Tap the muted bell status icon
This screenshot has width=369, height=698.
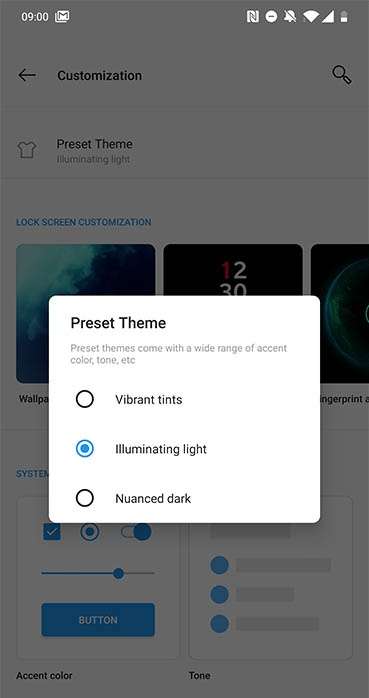(290, 17)
